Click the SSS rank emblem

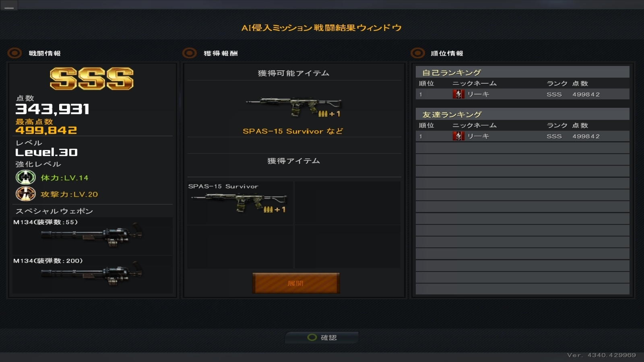tap(92, 78)
